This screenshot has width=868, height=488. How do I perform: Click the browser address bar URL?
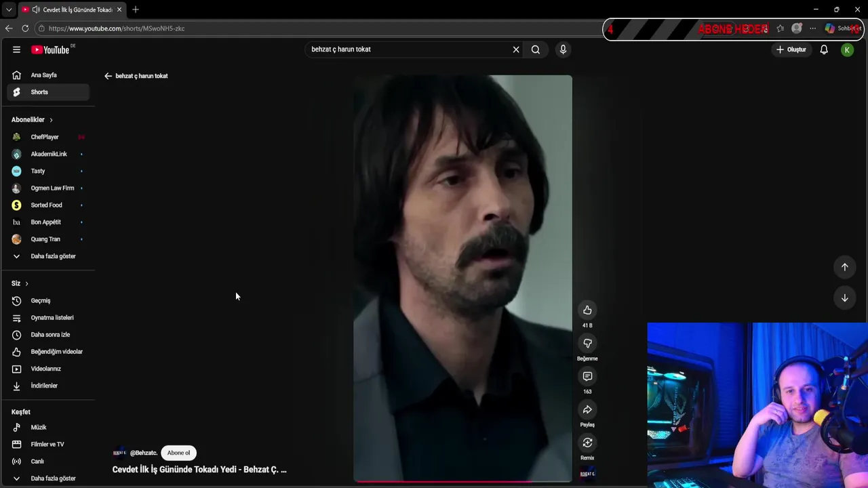point(117,28)
